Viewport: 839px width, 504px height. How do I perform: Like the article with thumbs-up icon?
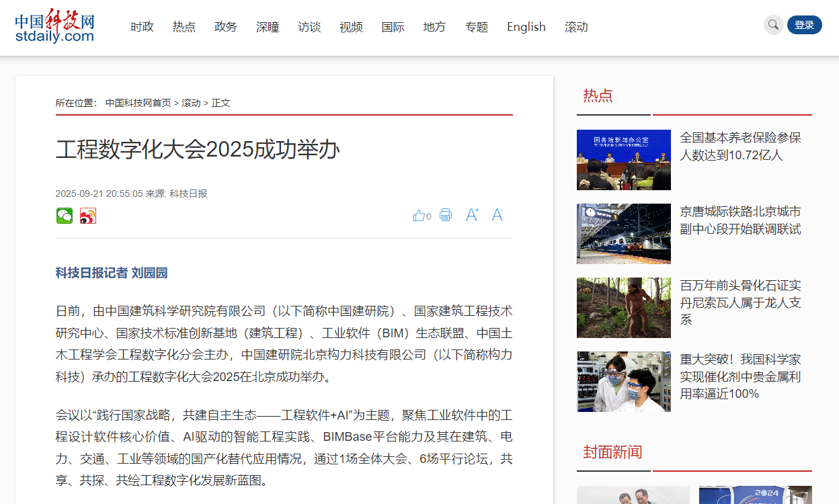click(420, 216)
